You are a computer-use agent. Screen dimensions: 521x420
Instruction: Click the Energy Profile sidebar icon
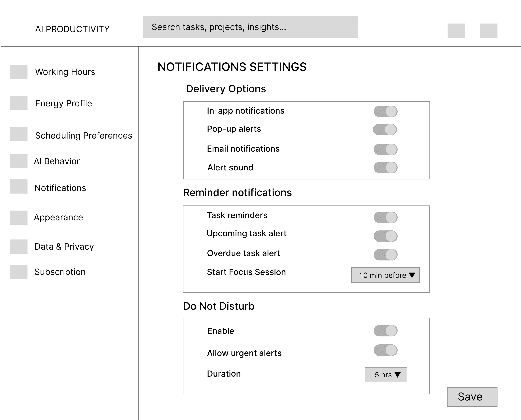click(19, 103)
